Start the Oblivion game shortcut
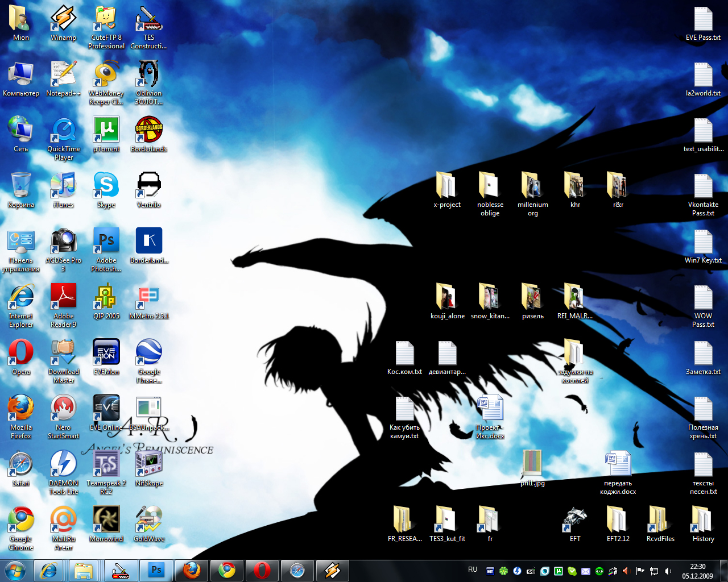The height and width of the screenshot is (582, 728). coord(149,82)
